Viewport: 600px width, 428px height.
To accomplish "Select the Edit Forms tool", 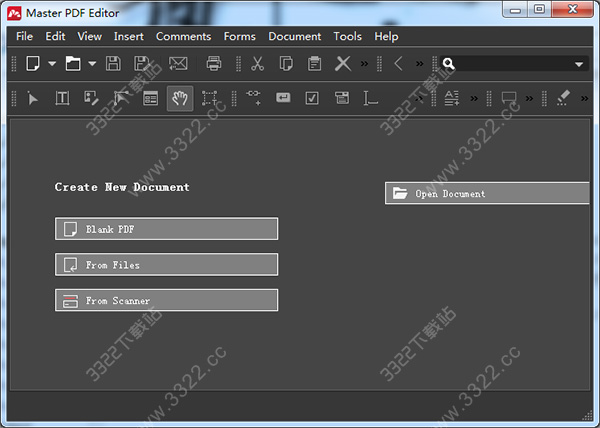I will [150, 98].
